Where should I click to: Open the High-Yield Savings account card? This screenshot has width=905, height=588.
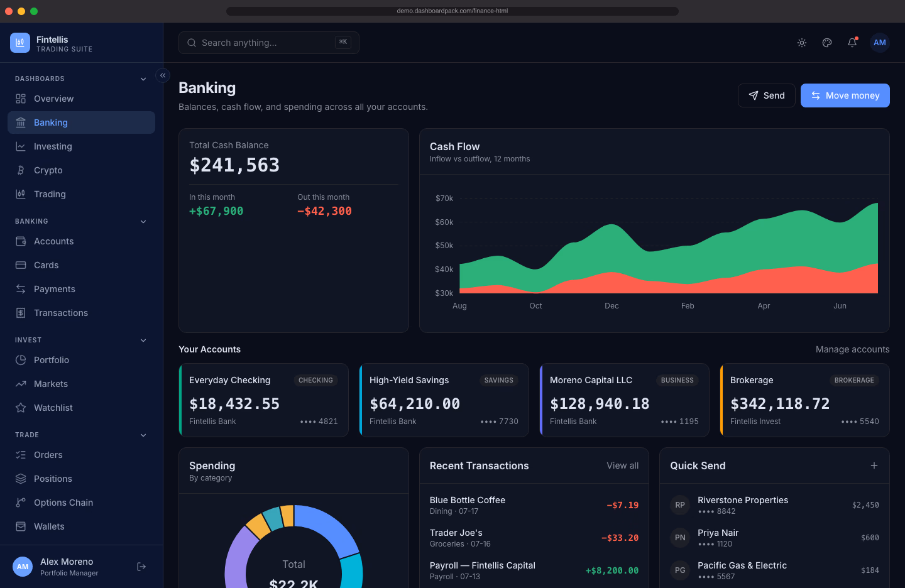[444, 400]
